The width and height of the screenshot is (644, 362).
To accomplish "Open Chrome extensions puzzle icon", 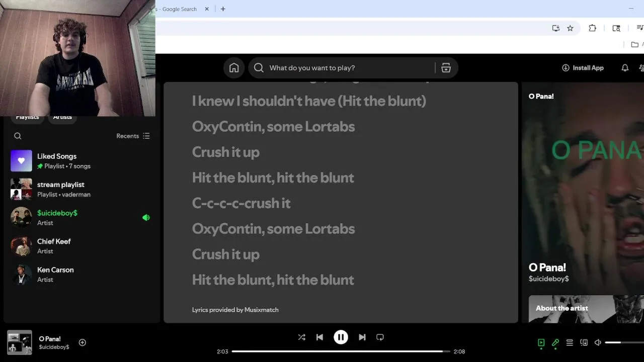I will point(592,28).
